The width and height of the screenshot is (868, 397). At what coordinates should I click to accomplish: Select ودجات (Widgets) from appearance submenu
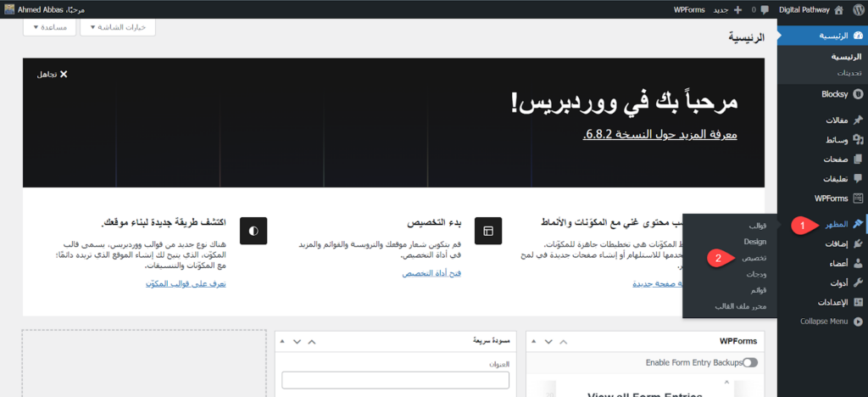[754, 274]
